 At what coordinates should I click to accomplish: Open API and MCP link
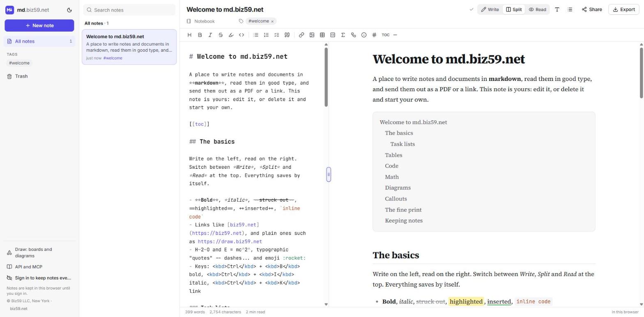(39, 267)
